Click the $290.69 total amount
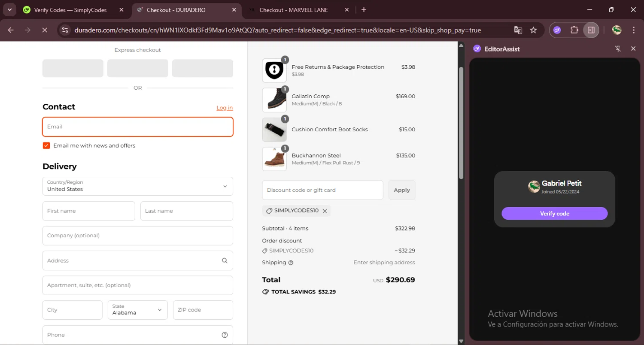 [401, 280]
